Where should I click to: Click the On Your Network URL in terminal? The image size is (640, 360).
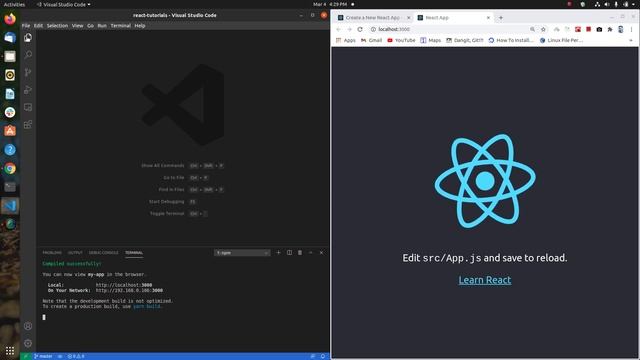(129, 290)
